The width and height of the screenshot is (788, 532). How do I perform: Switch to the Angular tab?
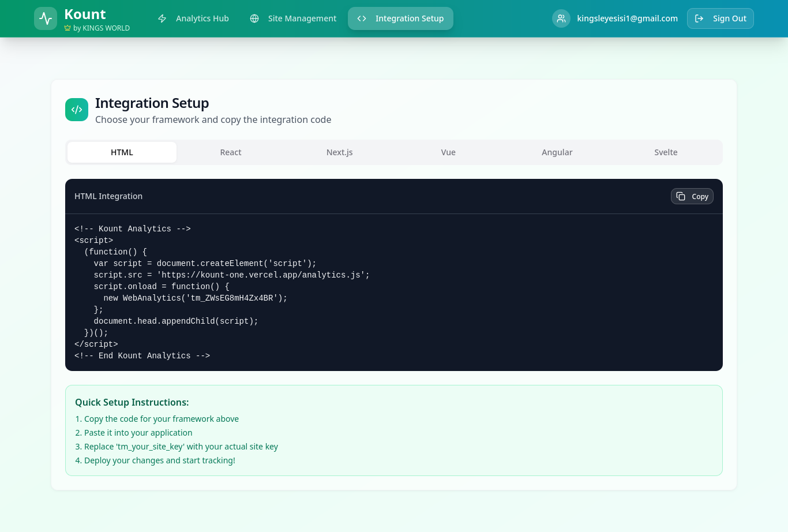[x=557, y=152]
